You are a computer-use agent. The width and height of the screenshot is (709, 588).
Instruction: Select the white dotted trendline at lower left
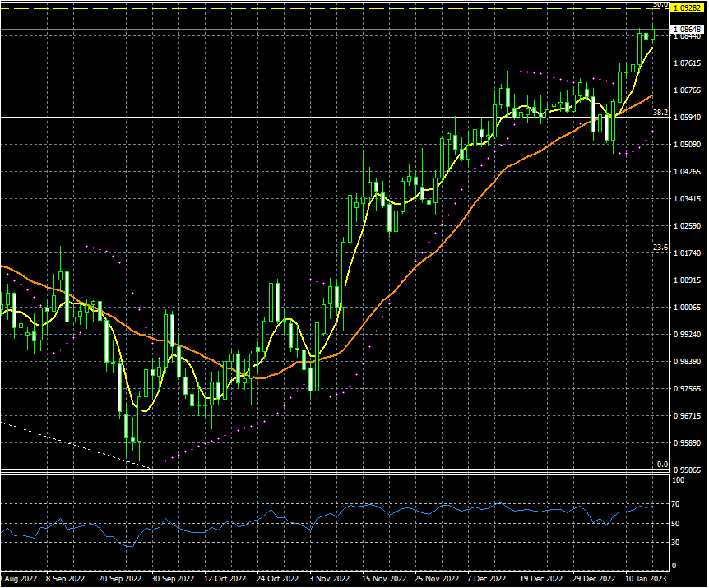point(75,445)
